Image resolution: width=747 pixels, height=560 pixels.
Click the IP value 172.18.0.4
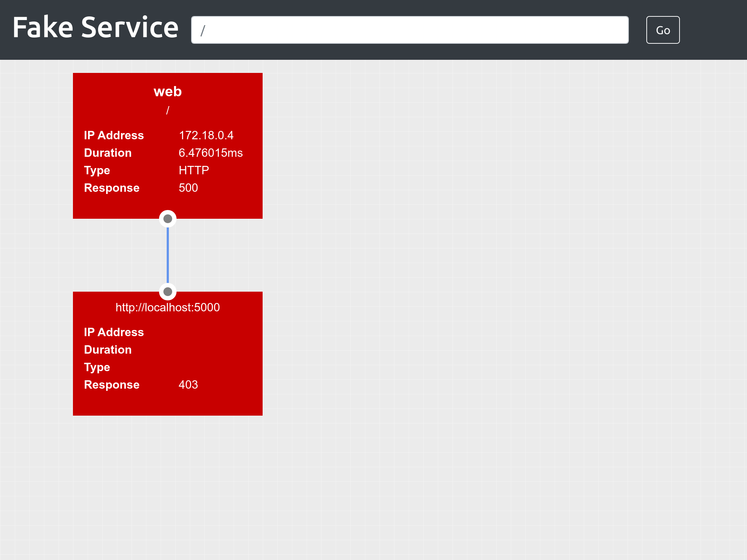click(206, 135)
